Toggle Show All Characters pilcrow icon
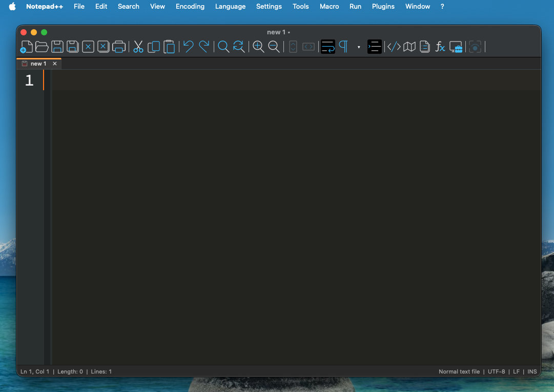The width and height of the screenshot is (554, 392). click(343, 47)
